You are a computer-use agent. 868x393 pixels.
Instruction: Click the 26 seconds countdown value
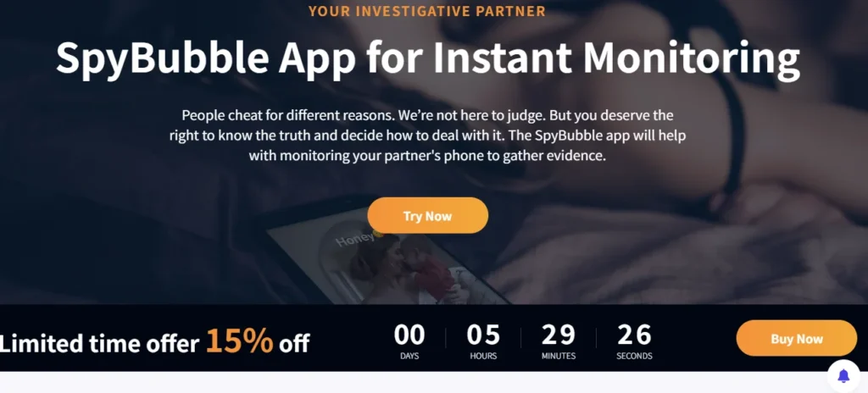click(634, 335)
